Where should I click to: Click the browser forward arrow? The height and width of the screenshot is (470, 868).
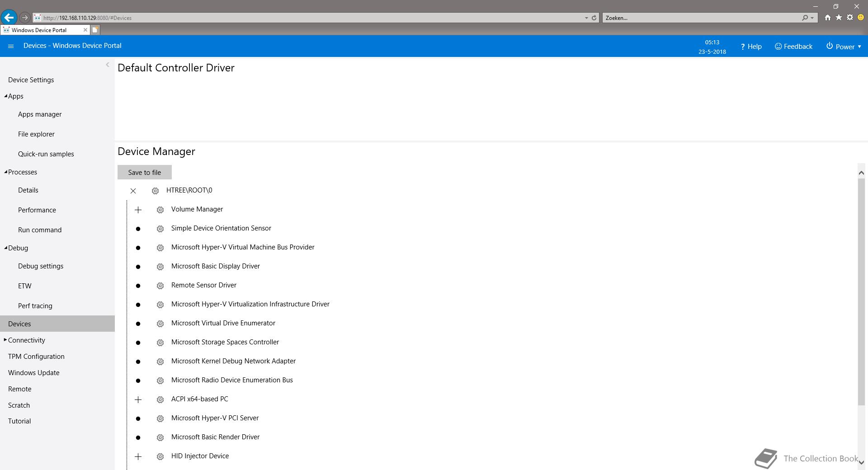pyautogui.click(x=25, y=18)
